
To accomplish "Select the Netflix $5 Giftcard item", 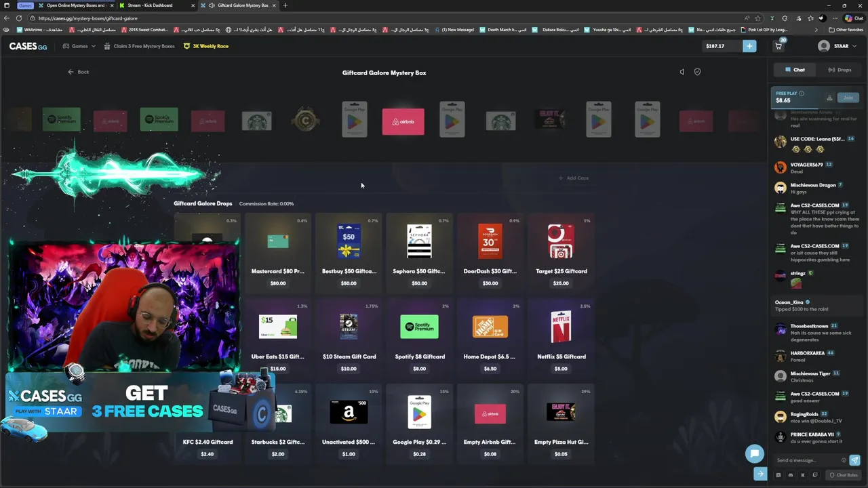I will coord(561,339).
